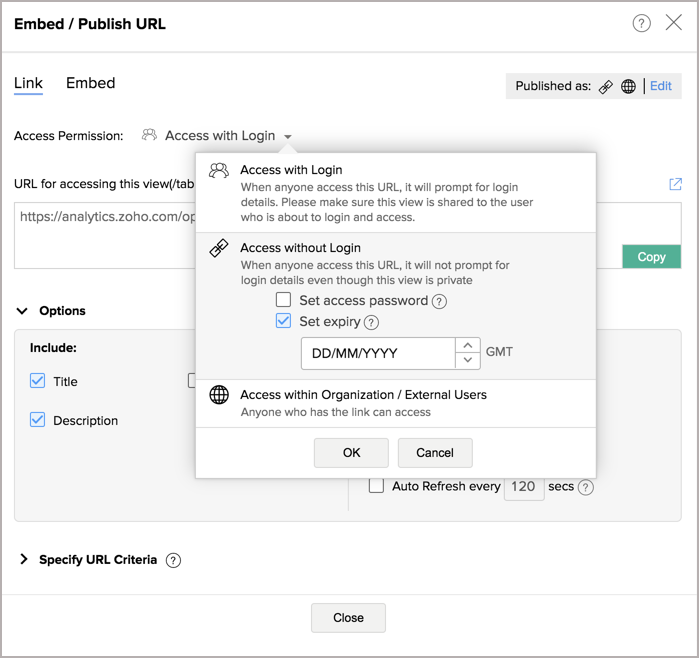The image size is (699, 658).
Task: Click the link icon in Published as area
Action: [x=606, y=86]
